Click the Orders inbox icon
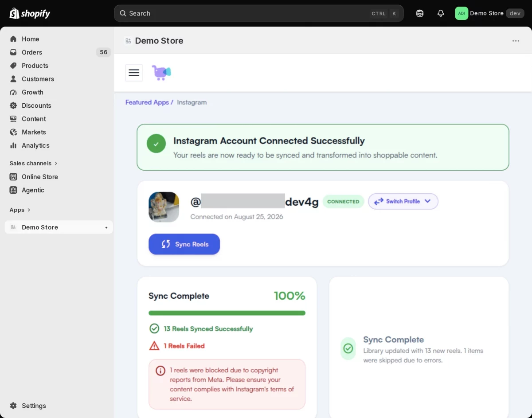The image size is (532, 418). point(13,52)
